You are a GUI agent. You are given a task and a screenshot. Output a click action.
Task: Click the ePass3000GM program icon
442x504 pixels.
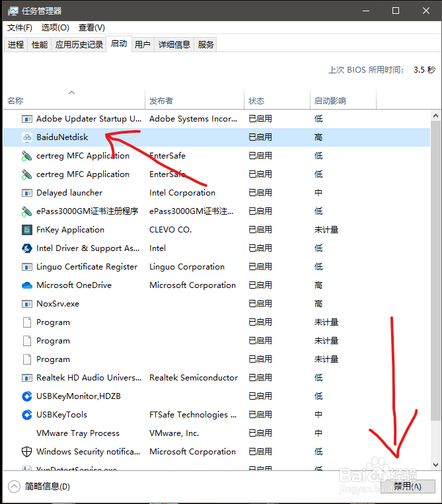[x=26, y=211]
